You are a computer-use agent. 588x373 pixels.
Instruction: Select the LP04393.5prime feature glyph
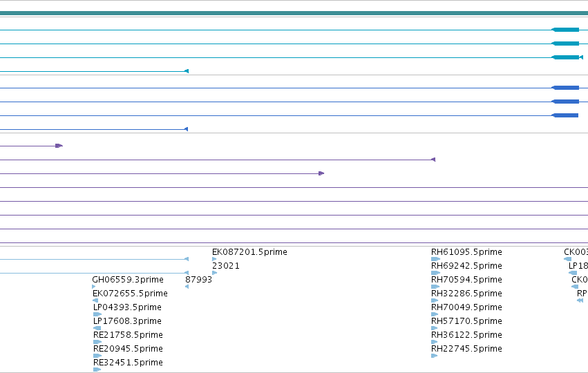(97, 314)
